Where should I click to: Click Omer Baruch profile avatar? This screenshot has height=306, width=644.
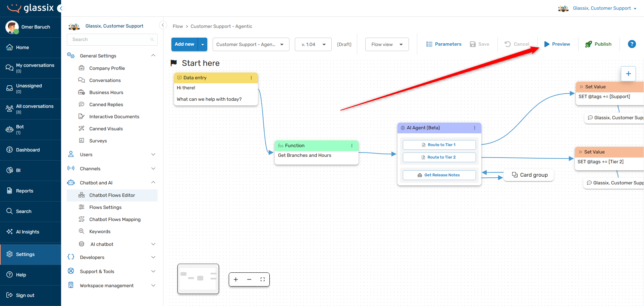(x=12, y=27)
